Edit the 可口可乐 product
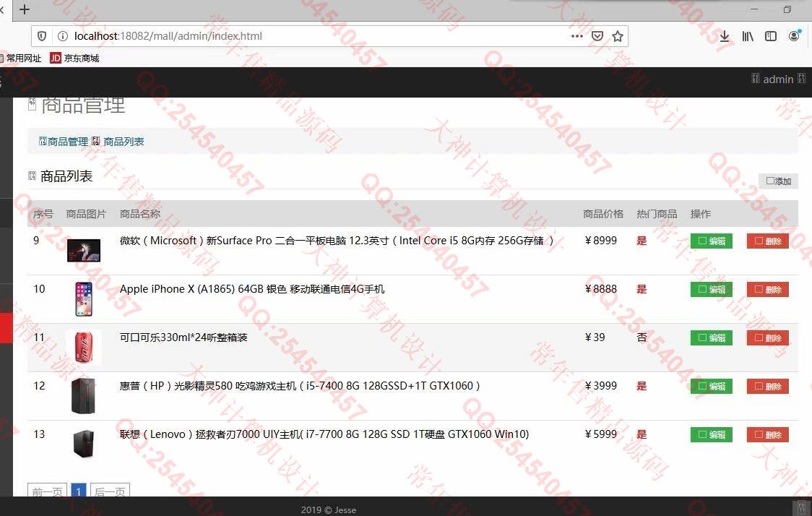Image resolution: width=812 pixels, height=516 pixels. pos(712,337)
